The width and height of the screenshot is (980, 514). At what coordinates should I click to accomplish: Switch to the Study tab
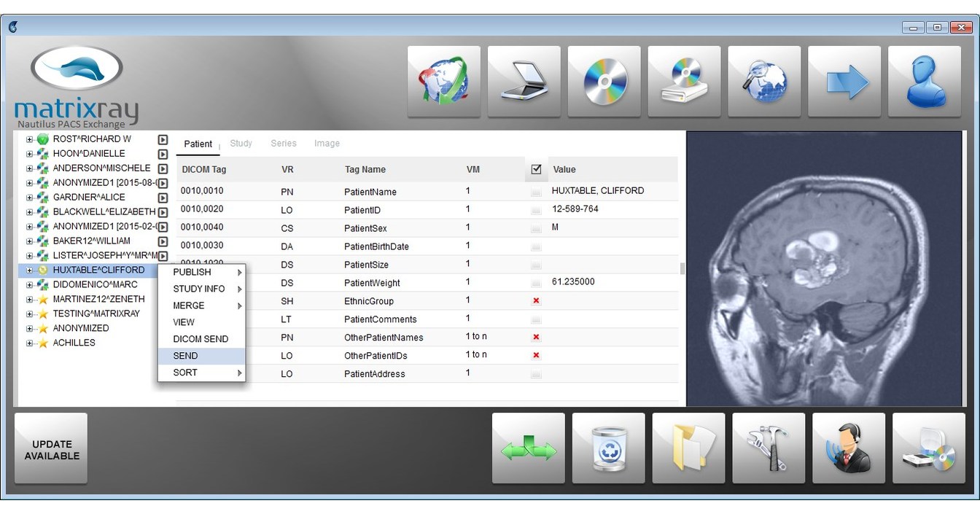pyautogui.click(x=241, y=143)
